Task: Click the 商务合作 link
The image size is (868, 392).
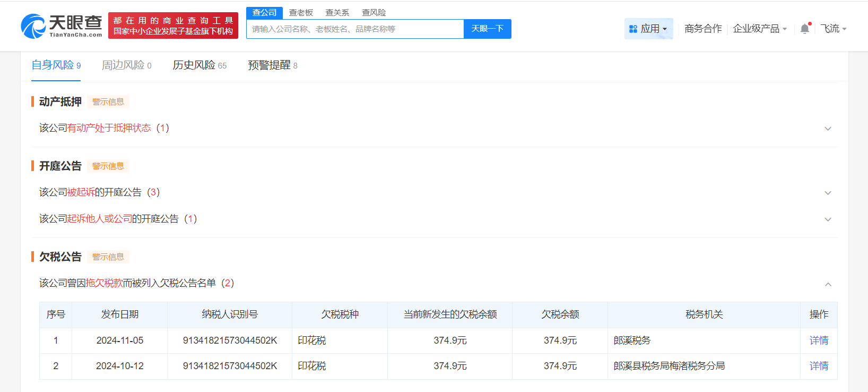Action: point(703,29)
